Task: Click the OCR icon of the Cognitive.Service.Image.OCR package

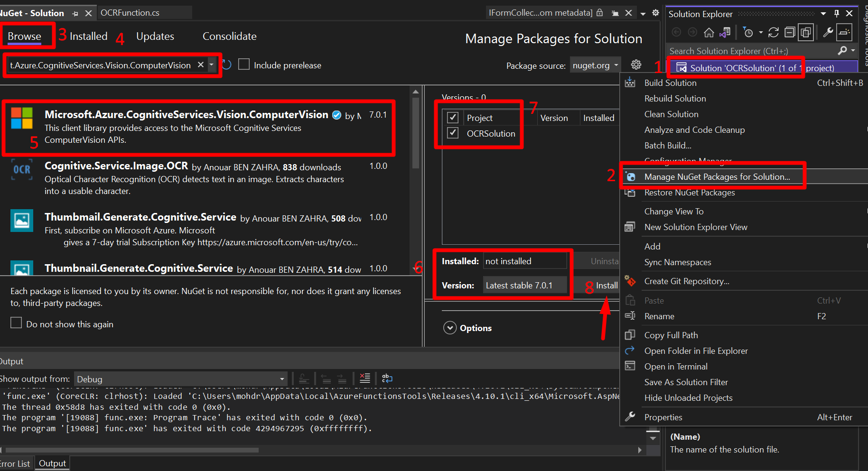Action: [x=22, y=169]
